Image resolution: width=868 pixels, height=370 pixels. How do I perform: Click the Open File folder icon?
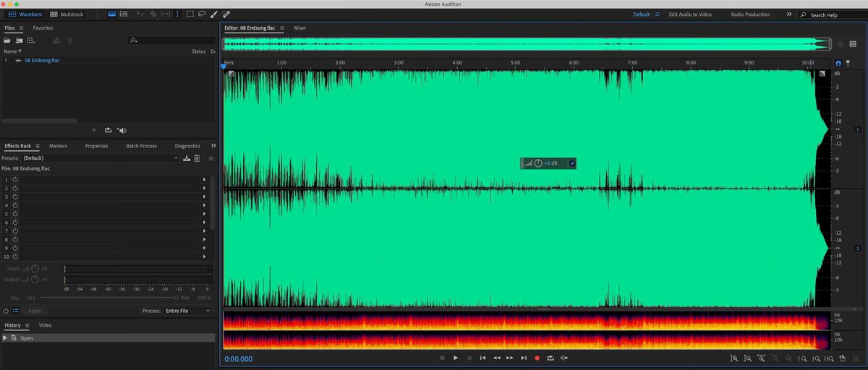tap(7, 40)
